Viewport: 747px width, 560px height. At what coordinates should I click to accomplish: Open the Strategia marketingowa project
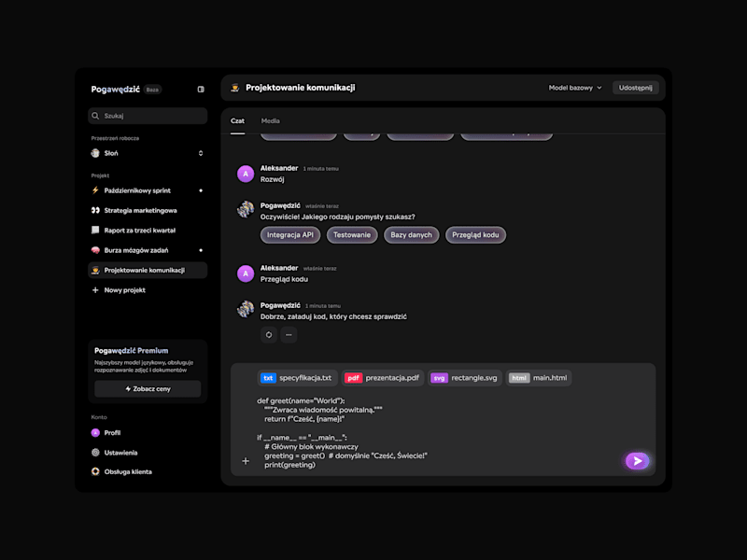pyautogui.click(x=148, y=211)
